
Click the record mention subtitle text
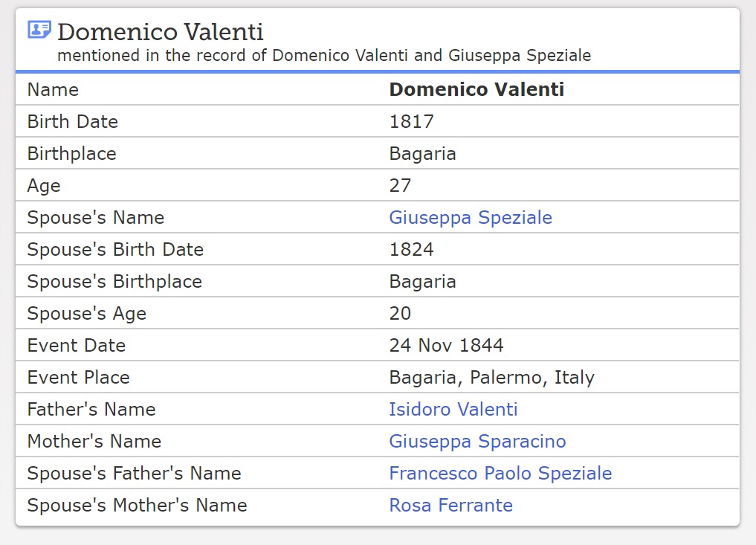click(324, 56)
